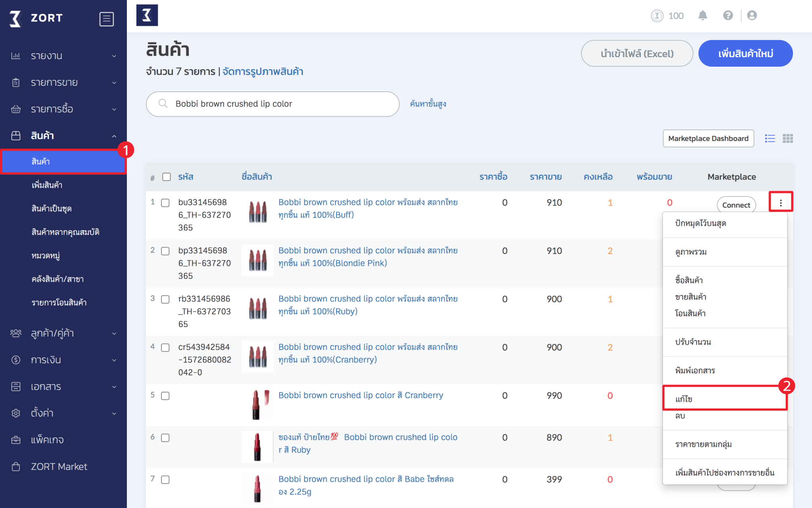The image size is (812, 508).
Task: Collapse the สินค้า menu chevron
Action: [114, 136]
